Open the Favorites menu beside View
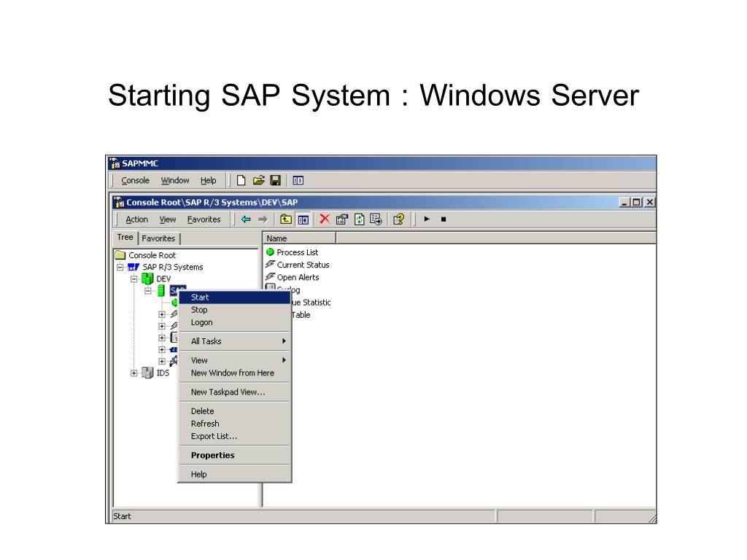Screen dimensions: 747x560 [204, 219]
